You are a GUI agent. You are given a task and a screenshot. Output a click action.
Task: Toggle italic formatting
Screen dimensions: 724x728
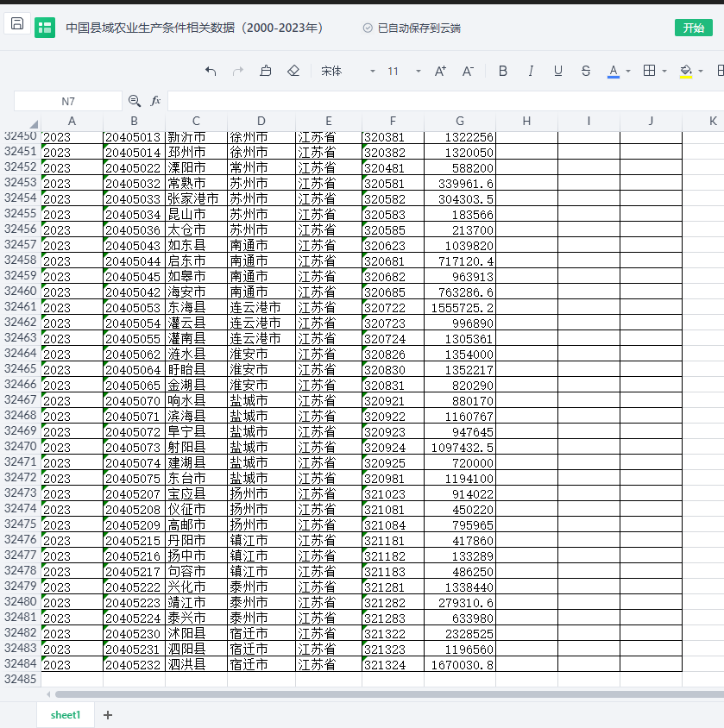[x=531, y=71]
